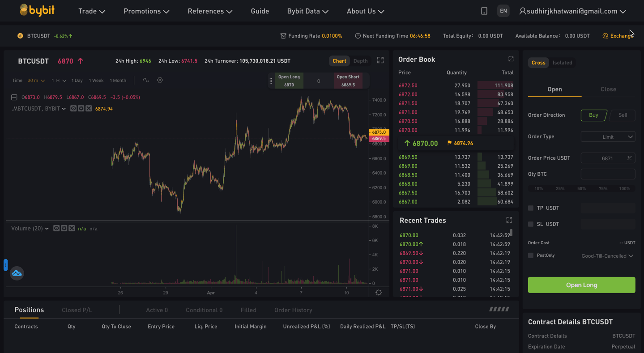Click Open Short 6869.5 quick button
The width and height of the screenshot is (644, 353).
(x=348, y=81)
